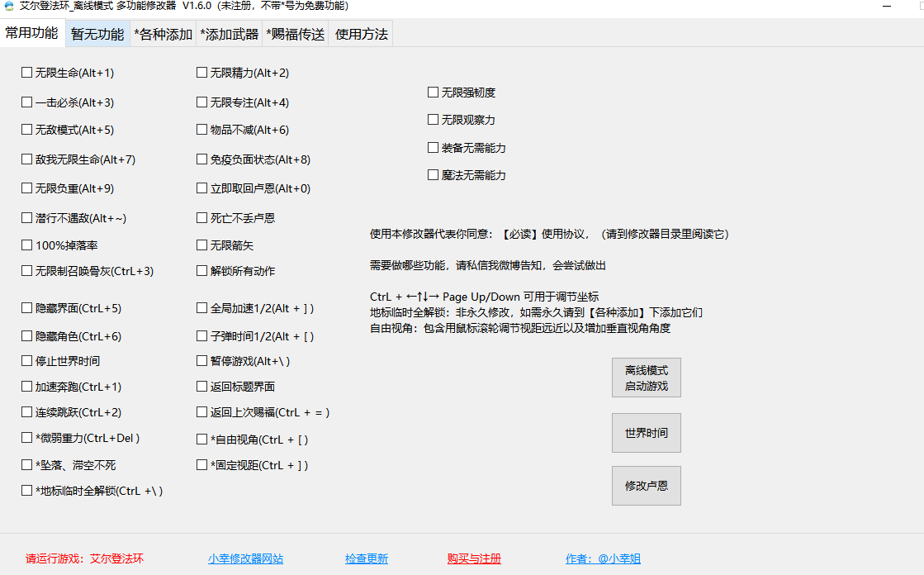Click 离线模式启动游戏 launch button
Screen dimensions: 924x575
[646, 378]
